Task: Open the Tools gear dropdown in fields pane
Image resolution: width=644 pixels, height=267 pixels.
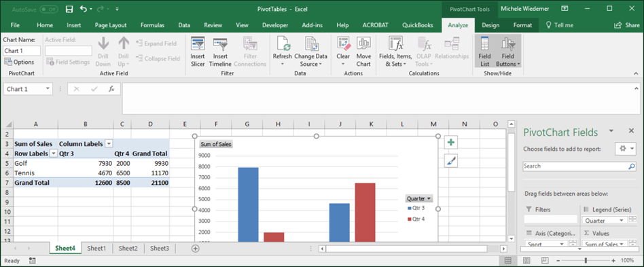Action: click(626, 149)
